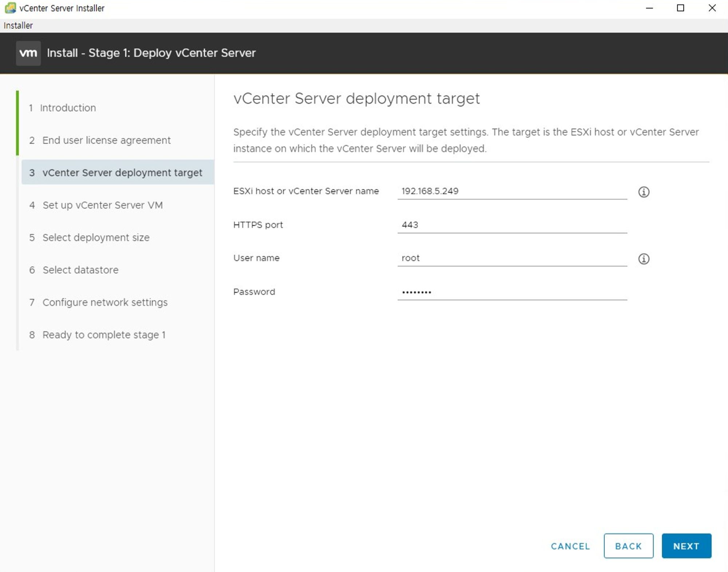
Task: Click vCenter Server Installer title bar icon
Action: (x=10, y=8)
